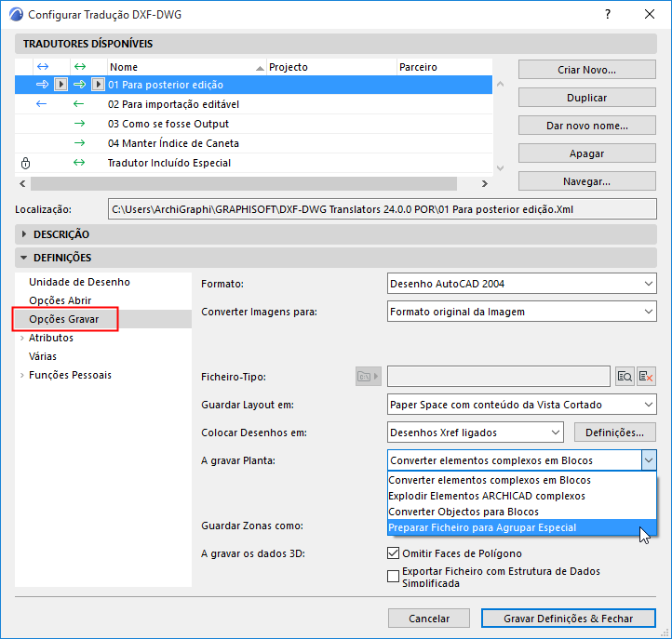Screen dimensions: 672x639
Task: Click the Dar novo nome... button
Action: click(x=586, y=126)
